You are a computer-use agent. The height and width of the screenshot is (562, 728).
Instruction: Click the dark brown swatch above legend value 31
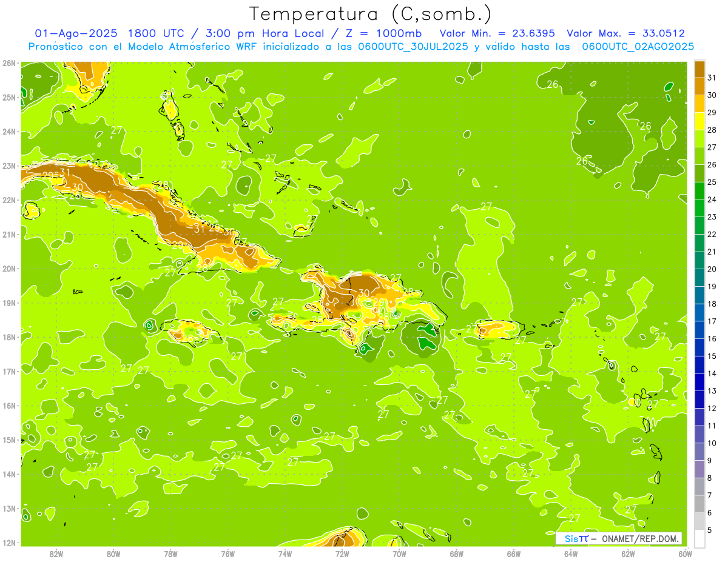point(699,69)
